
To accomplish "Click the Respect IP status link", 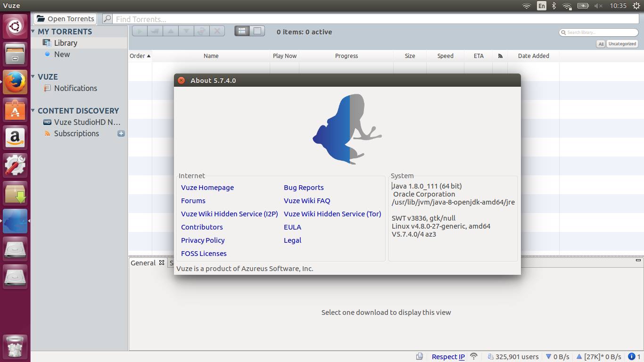I will (448, 357).
